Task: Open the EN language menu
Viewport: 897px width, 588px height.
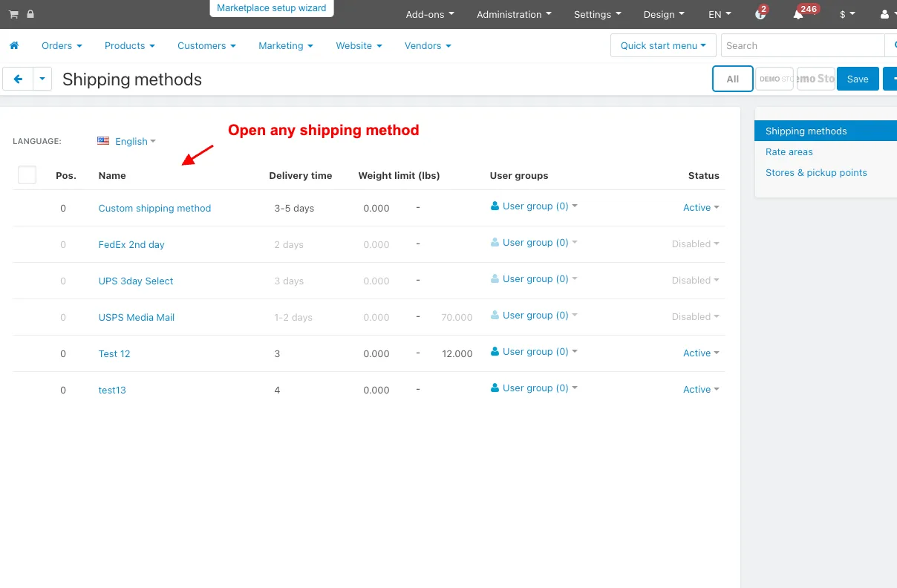Action: point(720,14)
